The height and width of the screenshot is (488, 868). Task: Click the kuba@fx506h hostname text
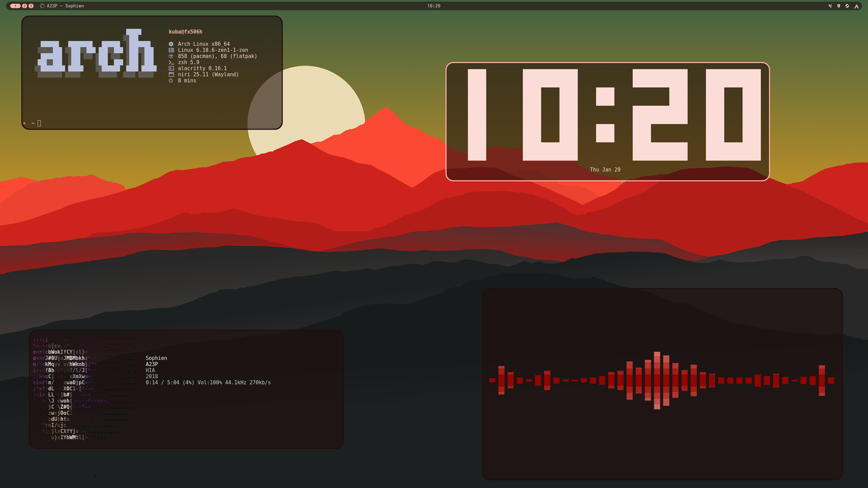(x=185, y=32)
